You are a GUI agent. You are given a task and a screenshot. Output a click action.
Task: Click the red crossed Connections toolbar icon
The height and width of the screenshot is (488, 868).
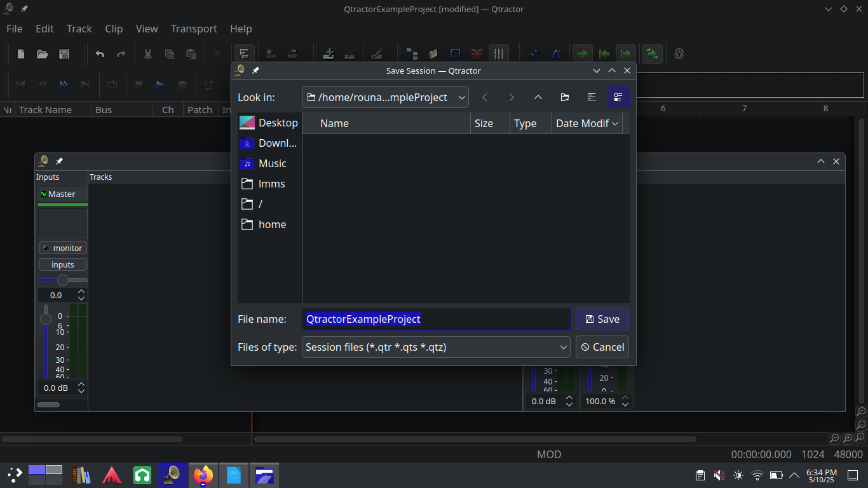coord(477,54)
